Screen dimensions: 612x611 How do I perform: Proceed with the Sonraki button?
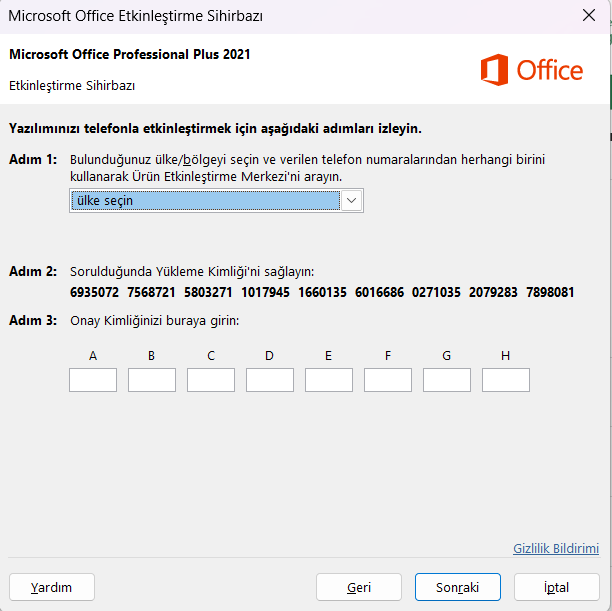coord(457,587)
